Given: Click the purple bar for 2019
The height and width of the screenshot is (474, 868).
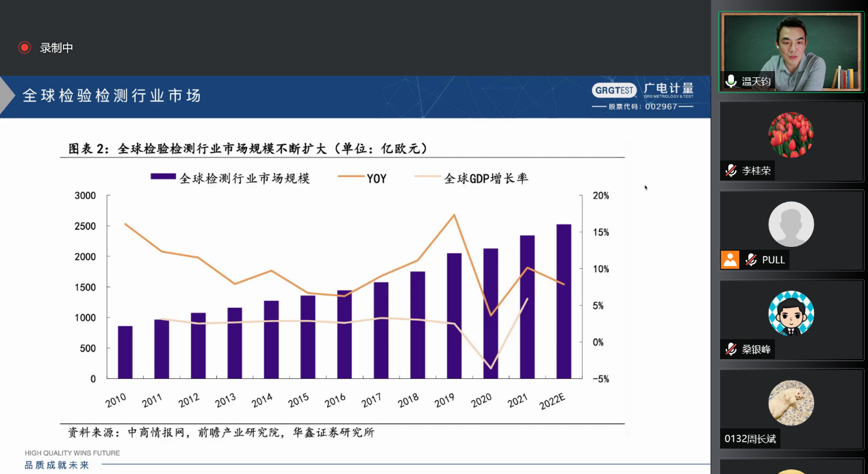Looking at the screenshot, I should coord(455,316).
